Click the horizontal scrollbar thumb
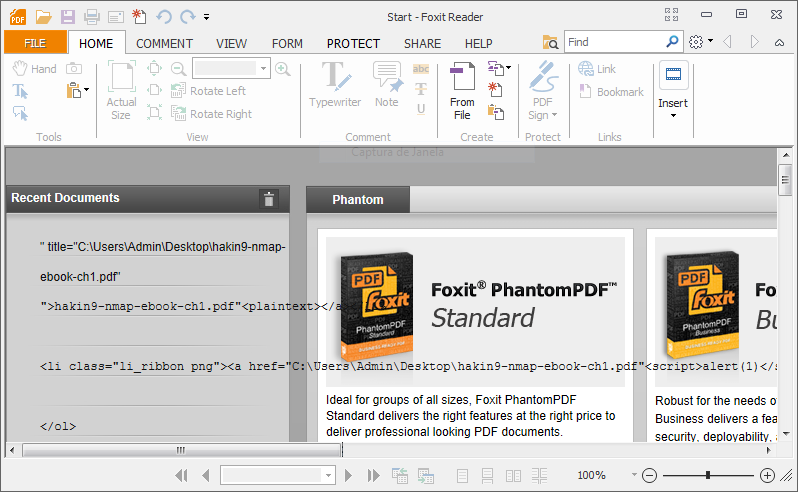Viewport: 798px width, 492px height. pyautogui.click(x=181, y=450)
